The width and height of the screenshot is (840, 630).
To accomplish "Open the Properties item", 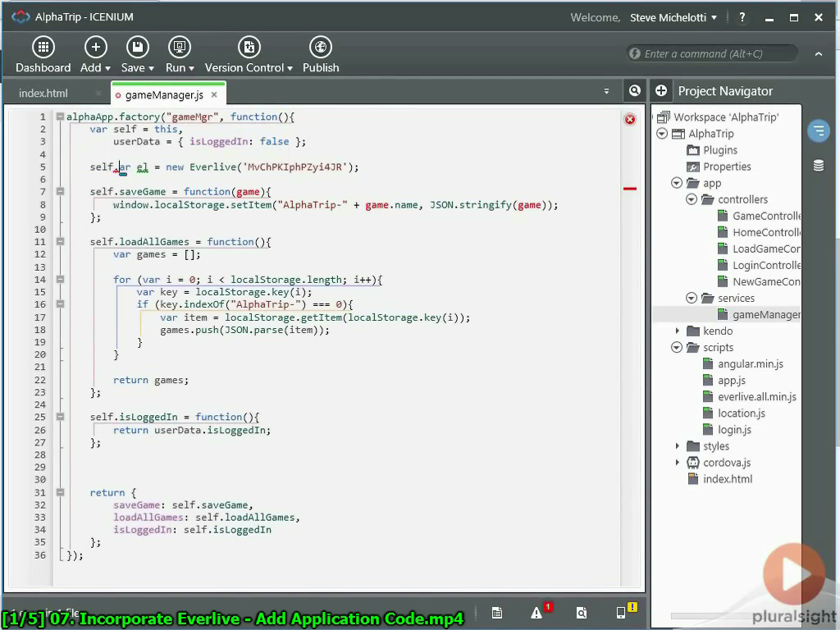I will pos(719,167).
